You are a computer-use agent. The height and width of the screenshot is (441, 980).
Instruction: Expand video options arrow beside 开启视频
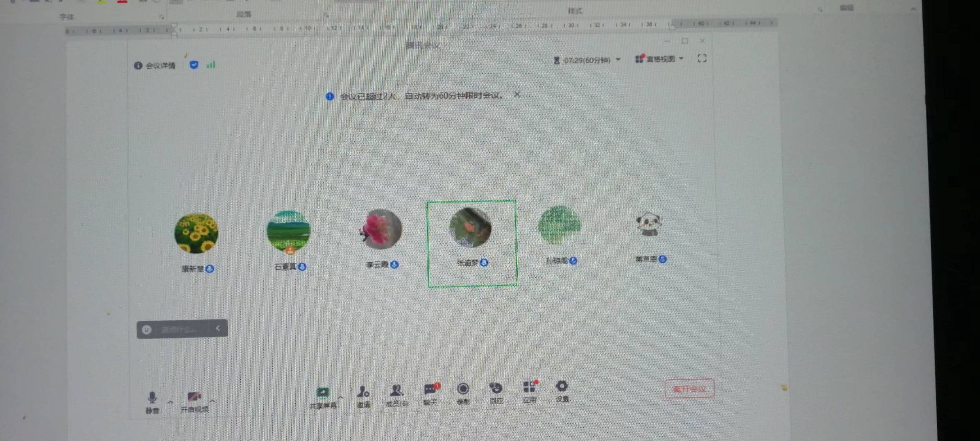point(212,401)
